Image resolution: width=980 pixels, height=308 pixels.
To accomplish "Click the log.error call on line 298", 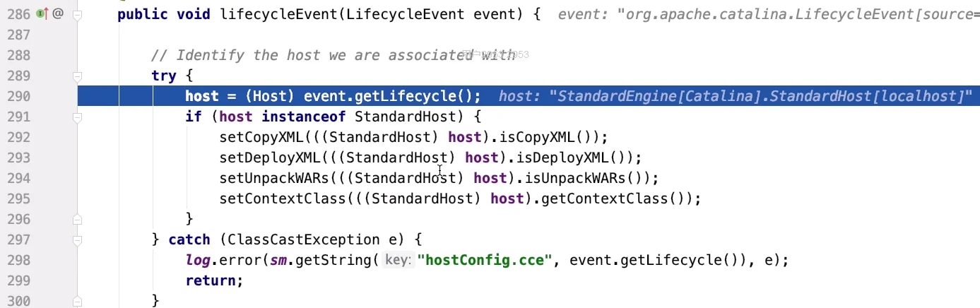I will (223, 260).
